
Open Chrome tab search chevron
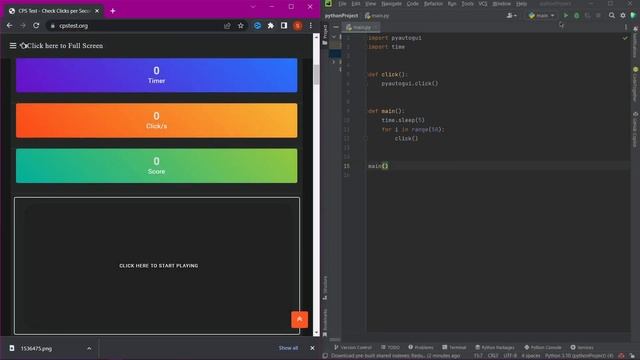pyautogui.click(x=253, y=7)
